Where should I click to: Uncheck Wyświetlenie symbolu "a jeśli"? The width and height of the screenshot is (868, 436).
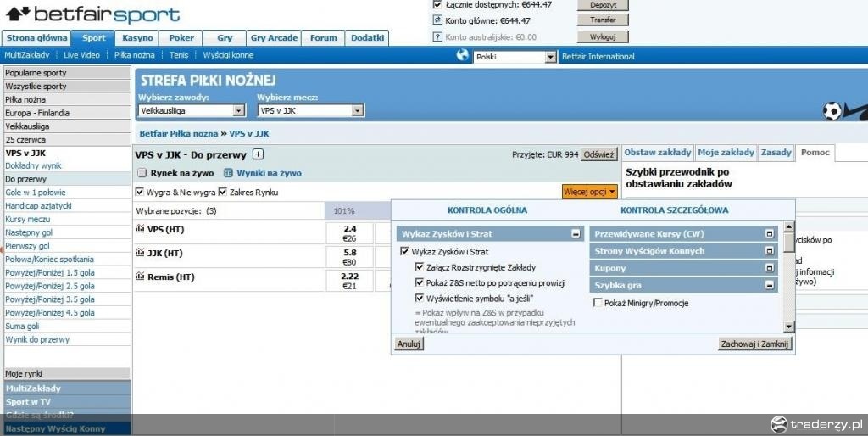[x=420, y=298]
